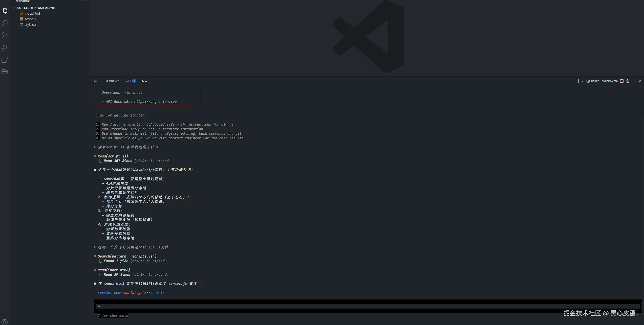This screenshot has height=325, width=644.
Task: Click the Read(script.js) tool line
Action: (x=113, y=156)
